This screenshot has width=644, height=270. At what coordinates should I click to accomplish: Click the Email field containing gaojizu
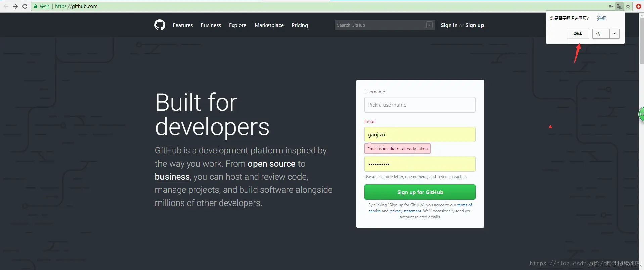pos(420,134)
